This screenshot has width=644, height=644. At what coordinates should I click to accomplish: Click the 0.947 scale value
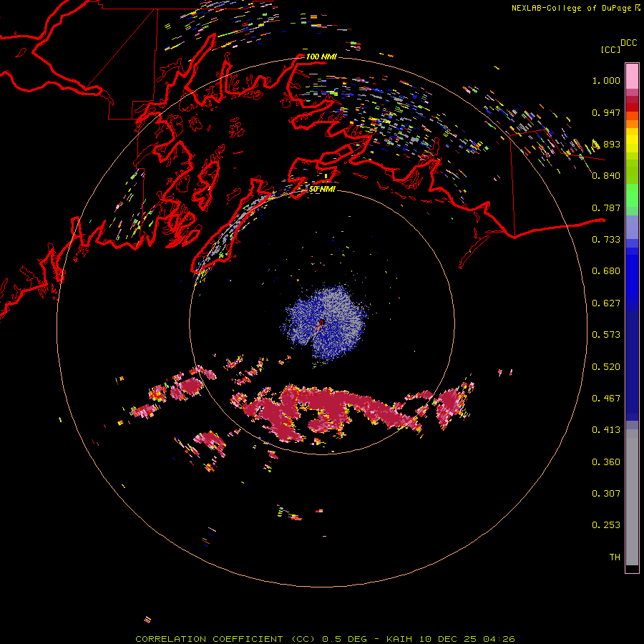pos(606,112)
